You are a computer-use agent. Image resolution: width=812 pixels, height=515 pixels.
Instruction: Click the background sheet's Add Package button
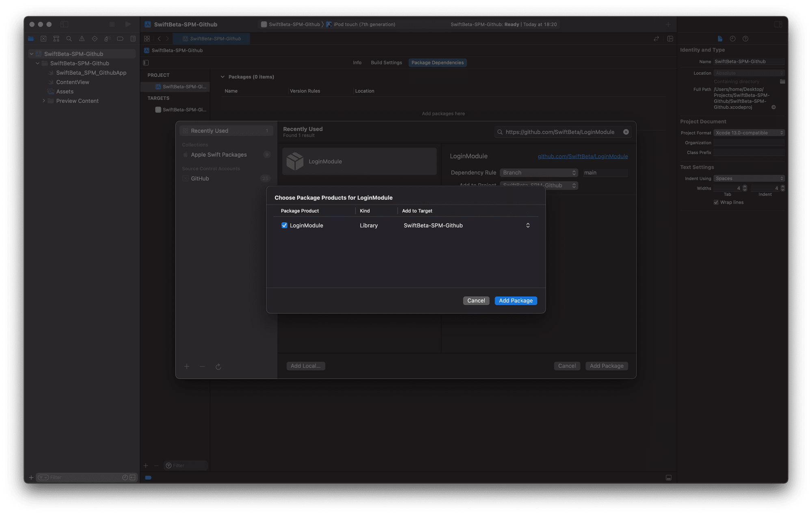tap(607, 366)
